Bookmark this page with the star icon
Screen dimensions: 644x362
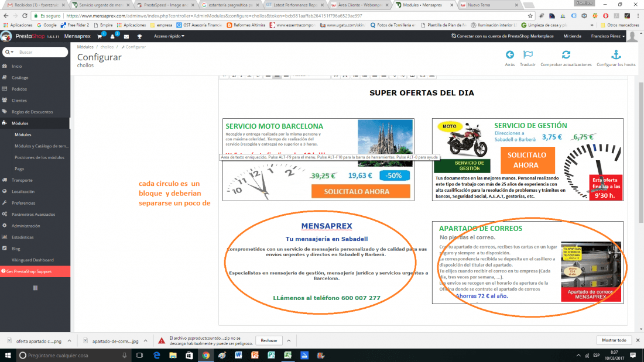click(530, 16)
